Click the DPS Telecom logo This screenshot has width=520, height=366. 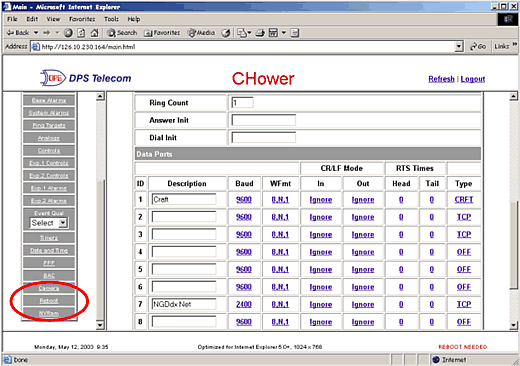point(86,78)
